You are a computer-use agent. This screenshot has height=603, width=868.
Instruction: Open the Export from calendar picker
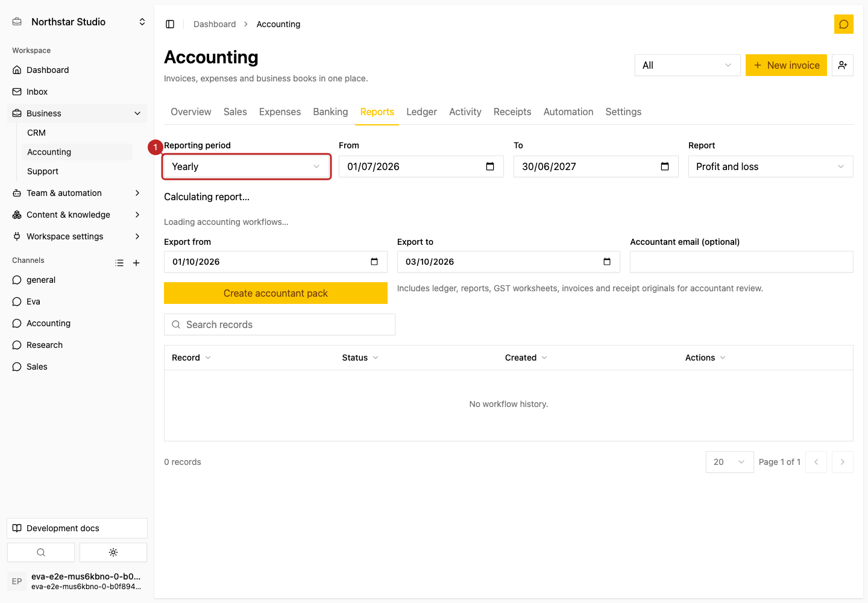point(374,262)
